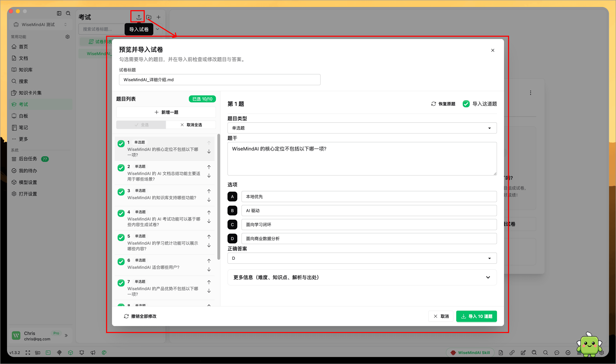Image resolution: width=616 pixels, height=364 pixels.
Task: Click the WiseMindAI Skill pill button
Action: (x=470, y=352)
